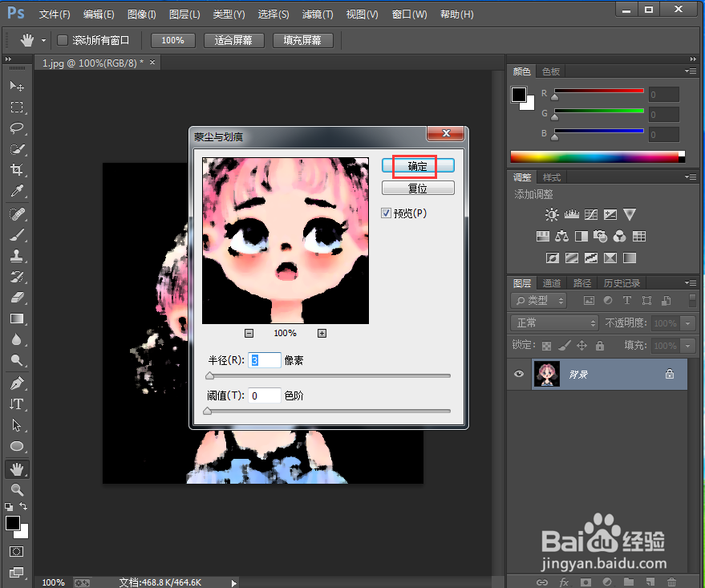Click the 复位 button
Viewport: 705px width, 588px height.
tap(418, 188)
